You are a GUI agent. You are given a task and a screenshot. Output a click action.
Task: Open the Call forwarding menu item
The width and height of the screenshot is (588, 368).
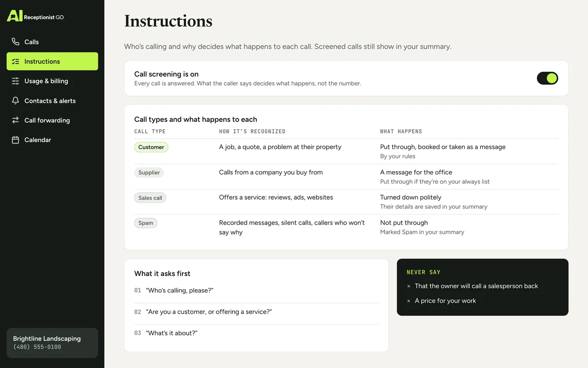point(52,120)
